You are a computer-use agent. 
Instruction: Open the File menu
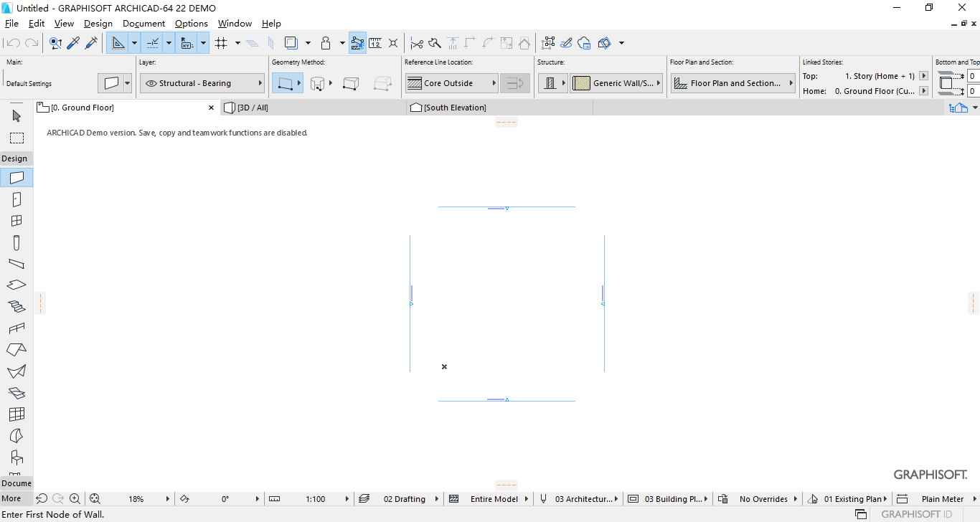click(x=11, y=24)
